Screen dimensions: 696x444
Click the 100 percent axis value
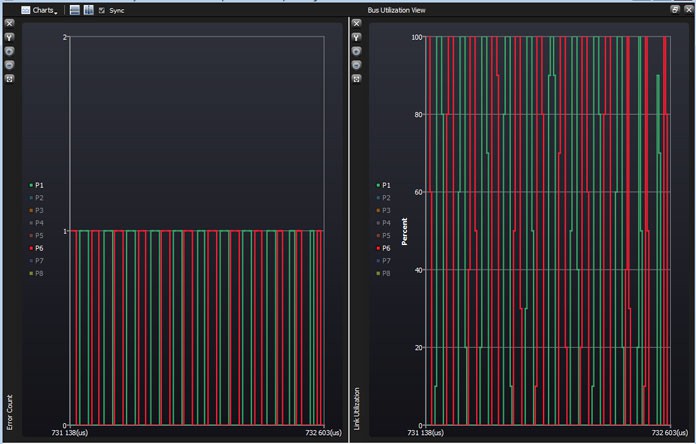(417, 37)
